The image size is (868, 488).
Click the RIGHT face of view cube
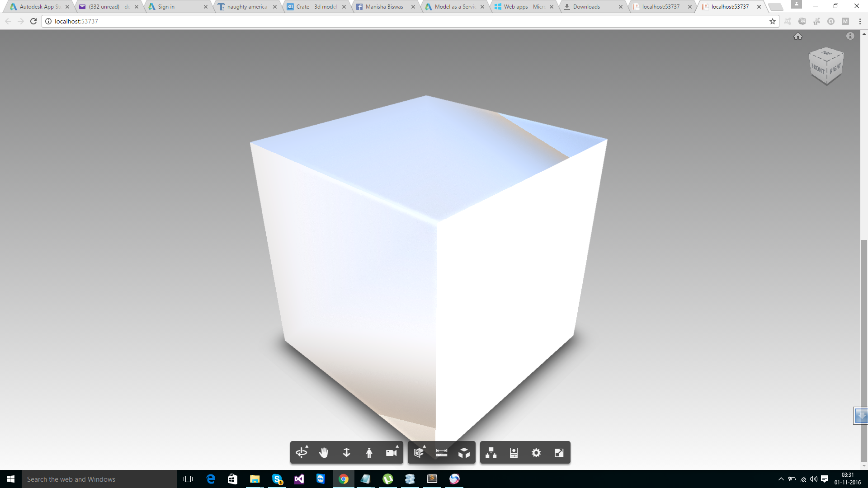coord(835,69)
